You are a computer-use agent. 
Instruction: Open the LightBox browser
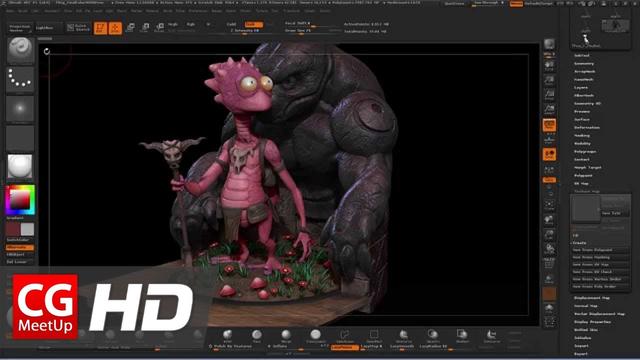(45, 28)
